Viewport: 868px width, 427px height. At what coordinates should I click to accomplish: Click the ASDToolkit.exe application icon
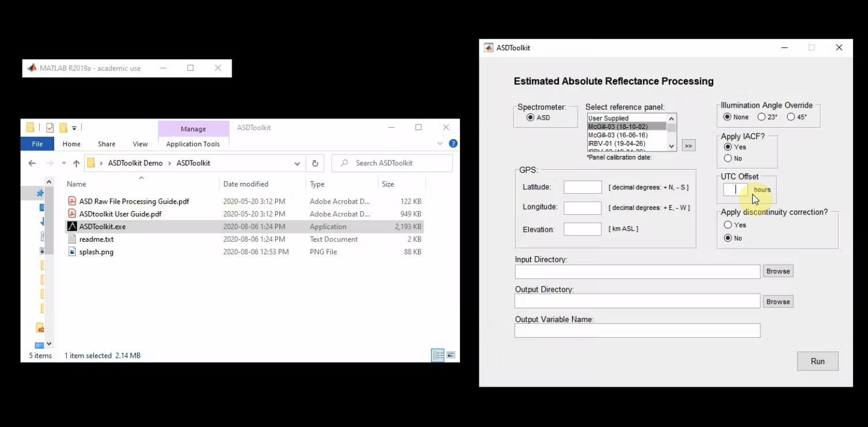(x=72, y=227)
